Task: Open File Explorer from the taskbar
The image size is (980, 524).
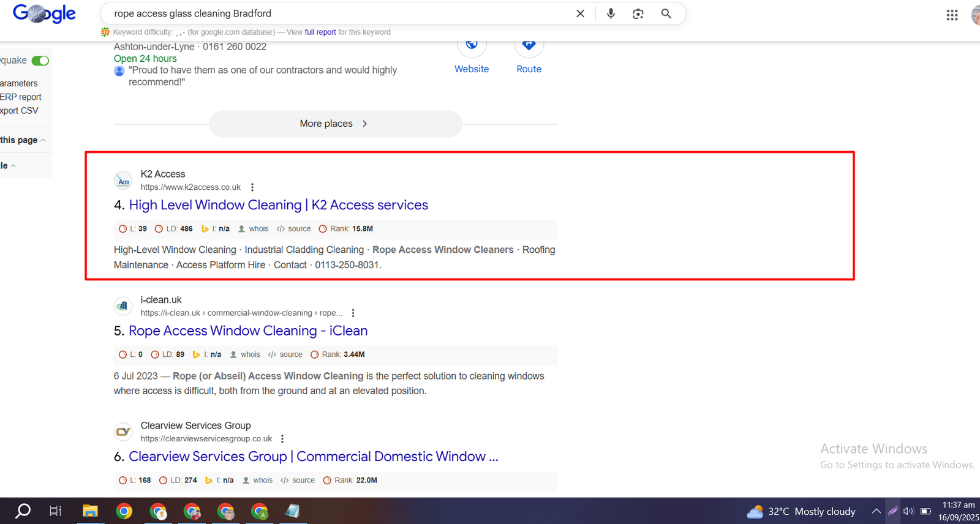Action: pyautogui.click(x=90, y=511)
